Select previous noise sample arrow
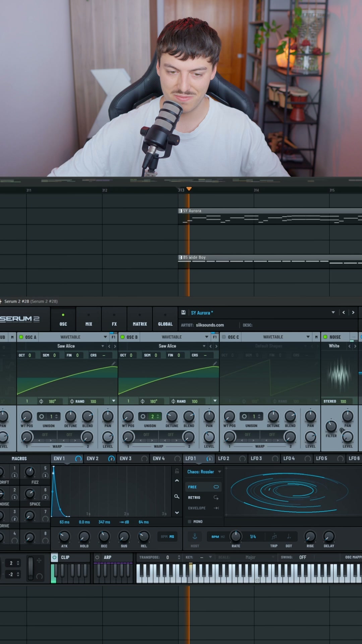The image size is (362, 644). [349, 346]
